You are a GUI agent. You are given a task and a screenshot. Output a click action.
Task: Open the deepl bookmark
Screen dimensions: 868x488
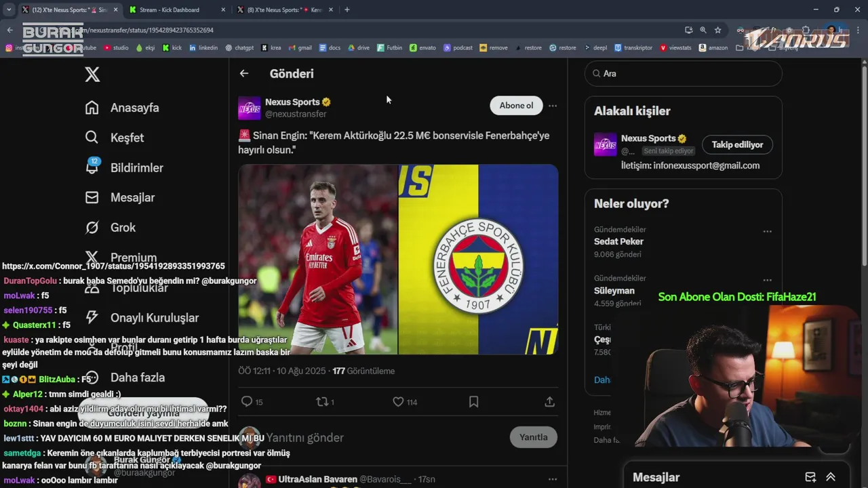point(595,47)
